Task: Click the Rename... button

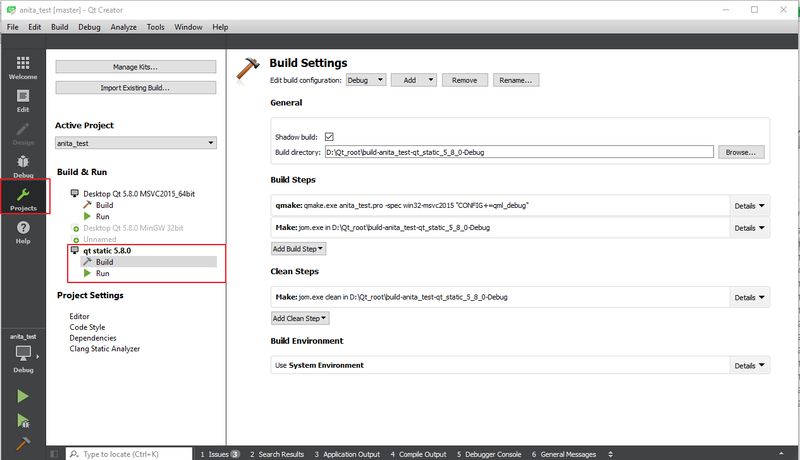Action: click(516, 80)
